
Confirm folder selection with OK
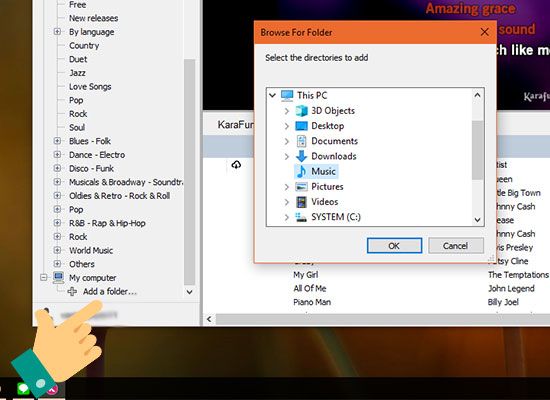394,246
